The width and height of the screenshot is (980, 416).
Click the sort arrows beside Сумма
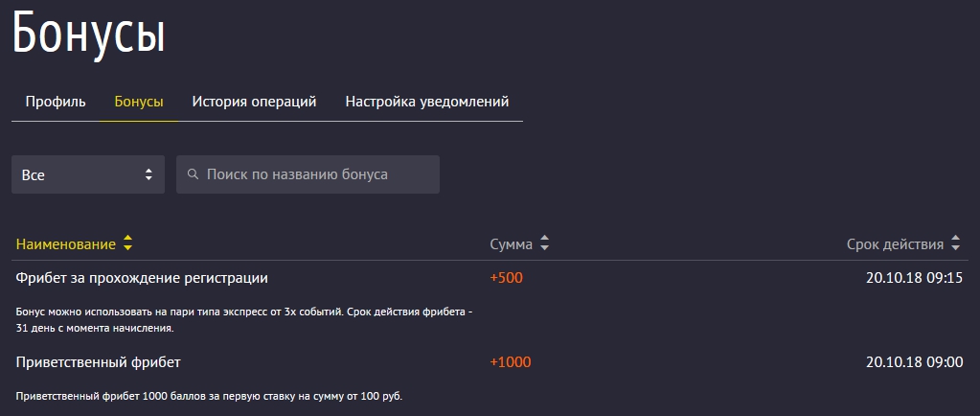545,244
